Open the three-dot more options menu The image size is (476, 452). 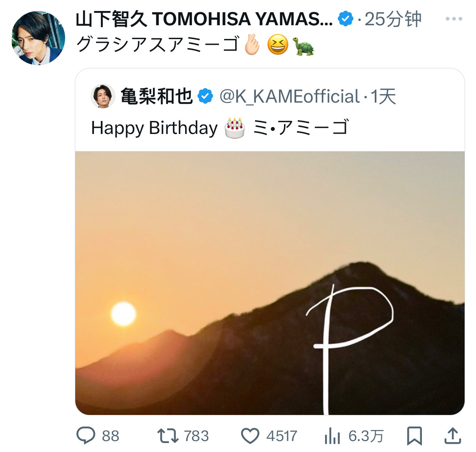[x=454, y=19]
